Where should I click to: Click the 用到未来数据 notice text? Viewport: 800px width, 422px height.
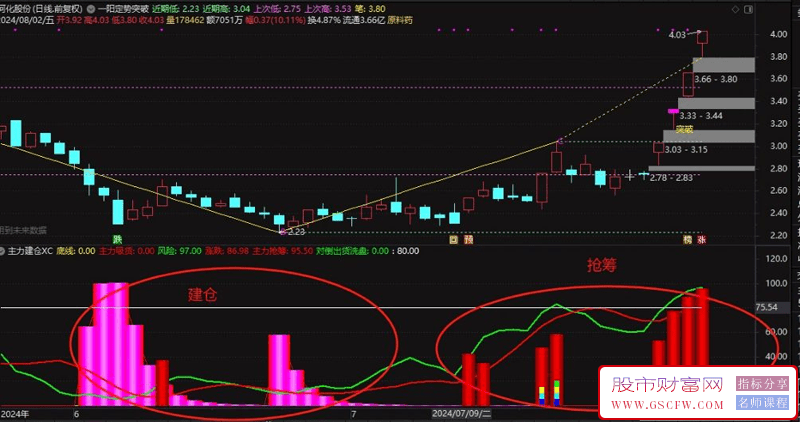tap(23, 230)
